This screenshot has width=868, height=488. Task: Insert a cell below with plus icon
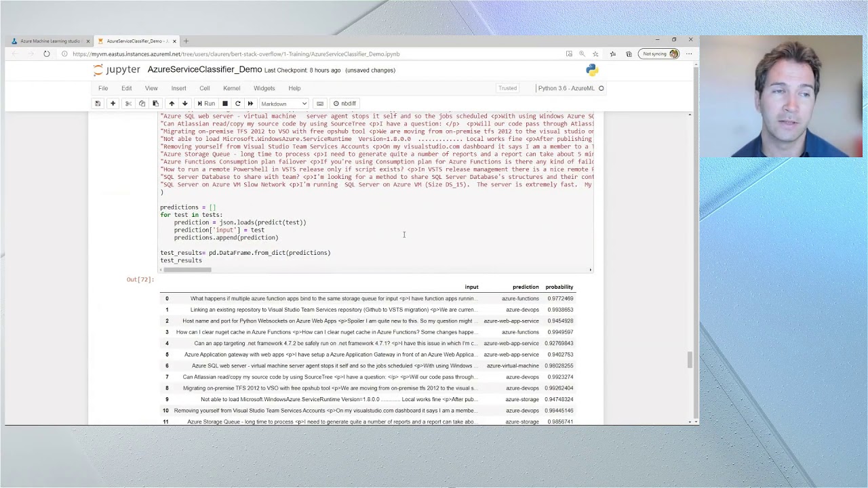(x=113, y=104)
